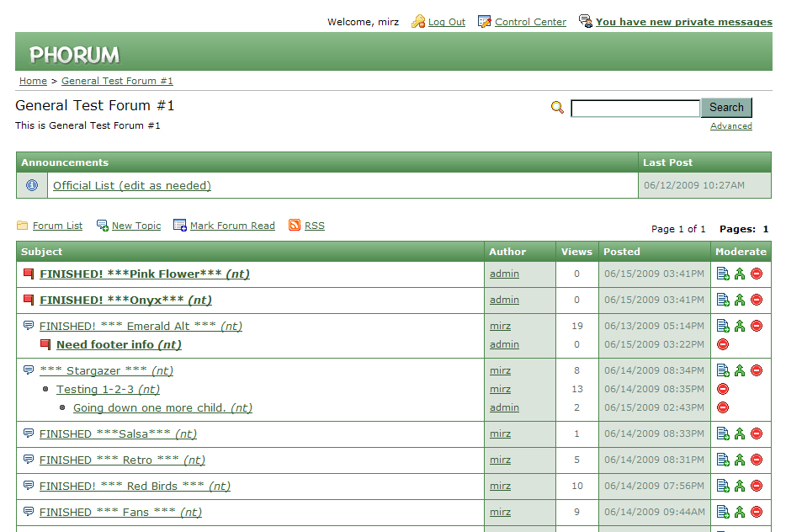The image size is (786, 532).
Task: Delete the Fans topic via red icon
Action: point(757,512)
